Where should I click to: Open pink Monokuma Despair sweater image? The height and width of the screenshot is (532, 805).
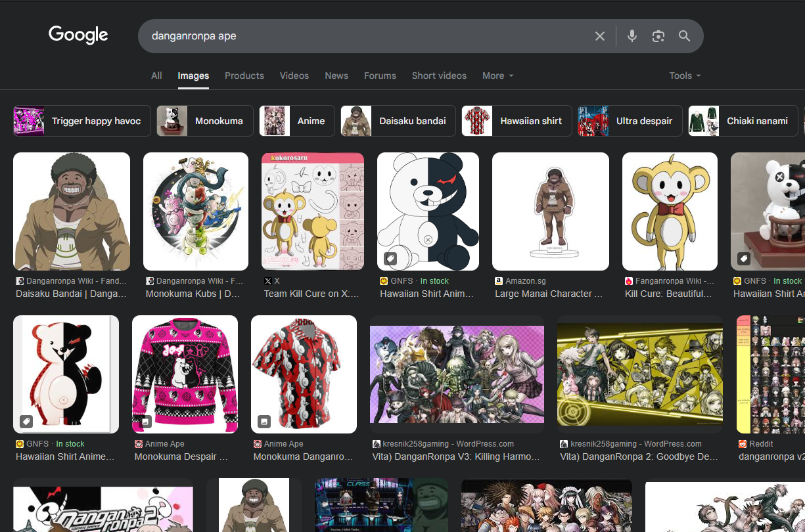pyautogui.click(x=185, y=374)
